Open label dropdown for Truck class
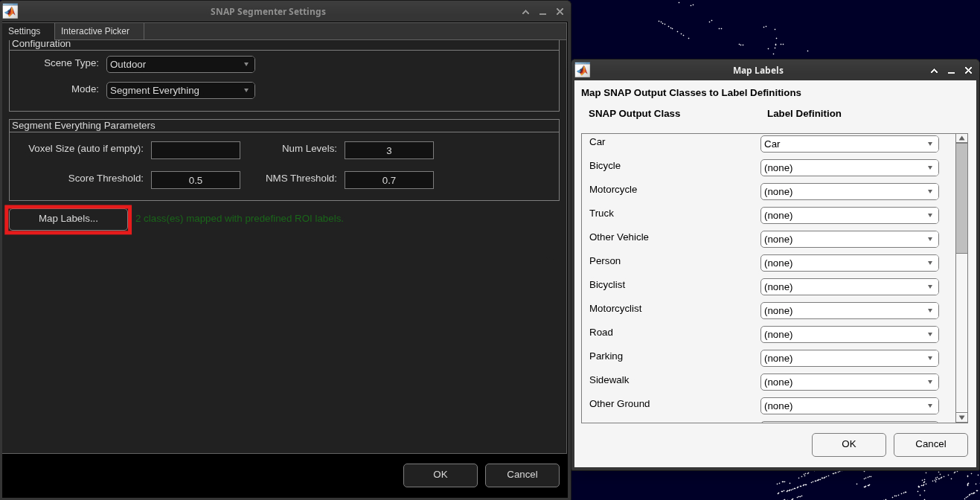Screen dimensions: 980x500 point(850,216)
